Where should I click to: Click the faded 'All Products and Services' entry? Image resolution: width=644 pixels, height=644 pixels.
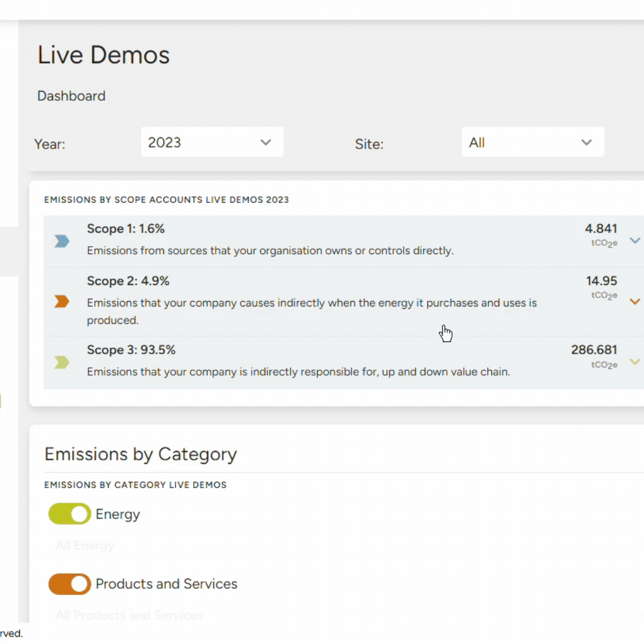pyautogui.click(x=129, y=615)
